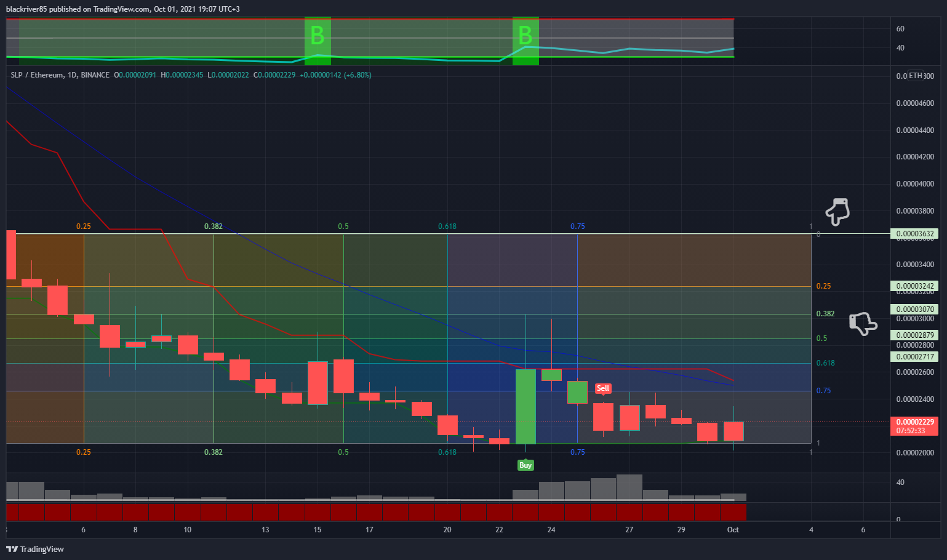947x560 pixels.
Task: Click the open value O0.00002091
Action: (135, 75)
